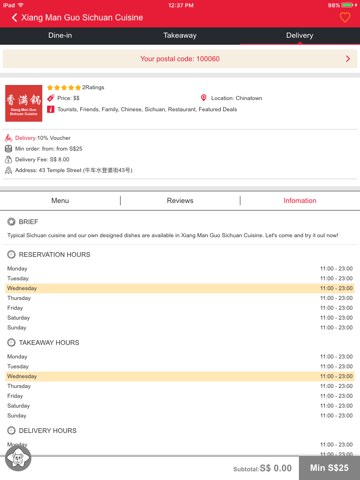Tap the battery indicator in status bar
This screenshot has width=360, height=480.
347,5
